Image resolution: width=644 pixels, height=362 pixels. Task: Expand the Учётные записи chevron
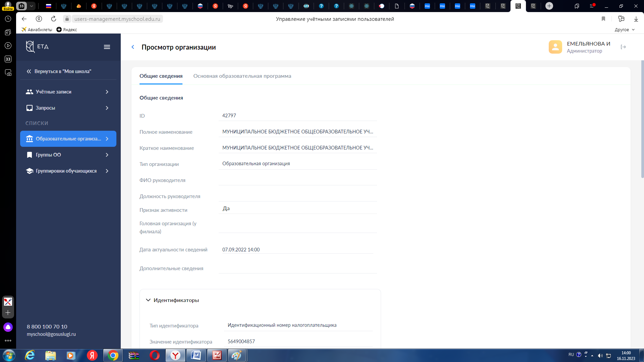[107, 92]
